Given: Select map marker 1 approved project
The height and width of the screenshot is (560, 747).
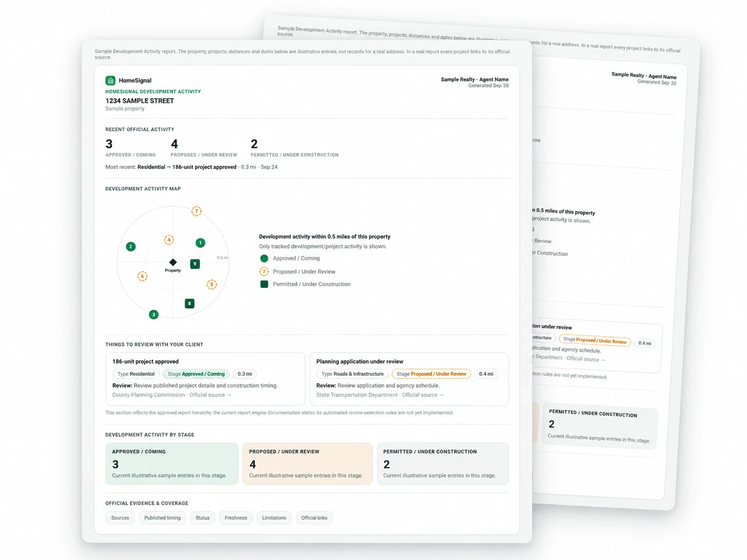Looking at the screenshot, I should point(201,243).
